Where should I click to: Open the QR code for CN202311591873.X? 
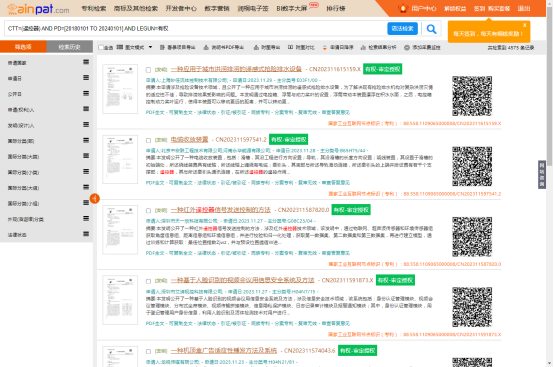pyautogui.click(x=472, y=307)
